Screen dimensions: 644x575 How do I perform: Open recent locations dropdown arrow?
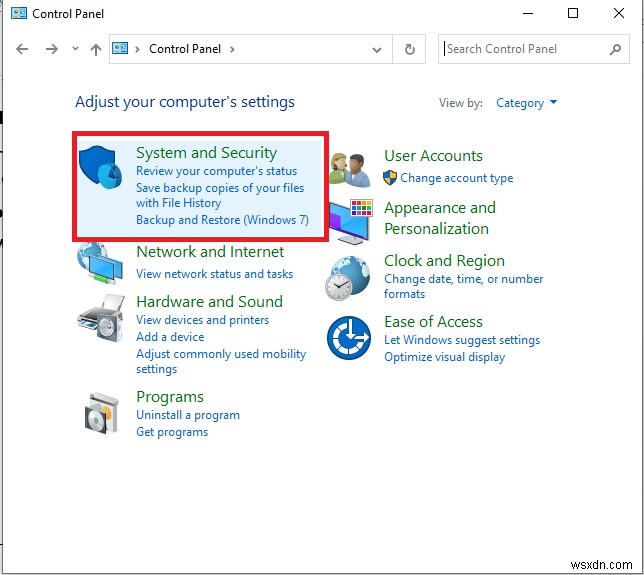(74, 49)
